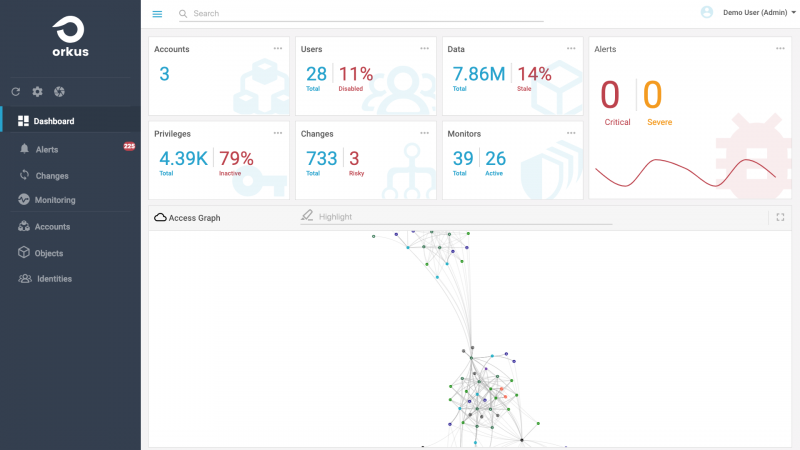Click the 225 alerts badge
The height and width of the screenshot is (450, 800).
tap(129, 146)
